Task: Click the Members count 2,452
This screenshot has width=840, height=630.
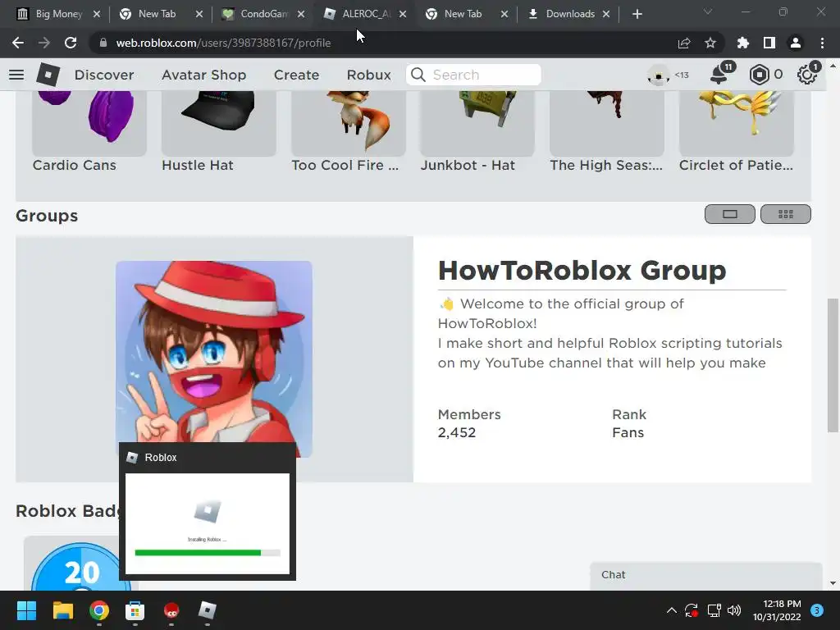Action: 456,433
